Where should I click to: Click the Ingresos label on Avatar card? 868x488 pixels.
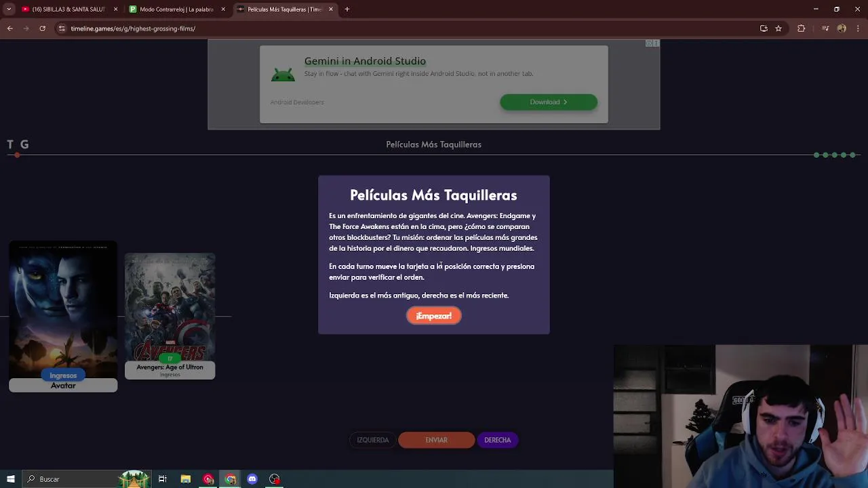point(63,375)
